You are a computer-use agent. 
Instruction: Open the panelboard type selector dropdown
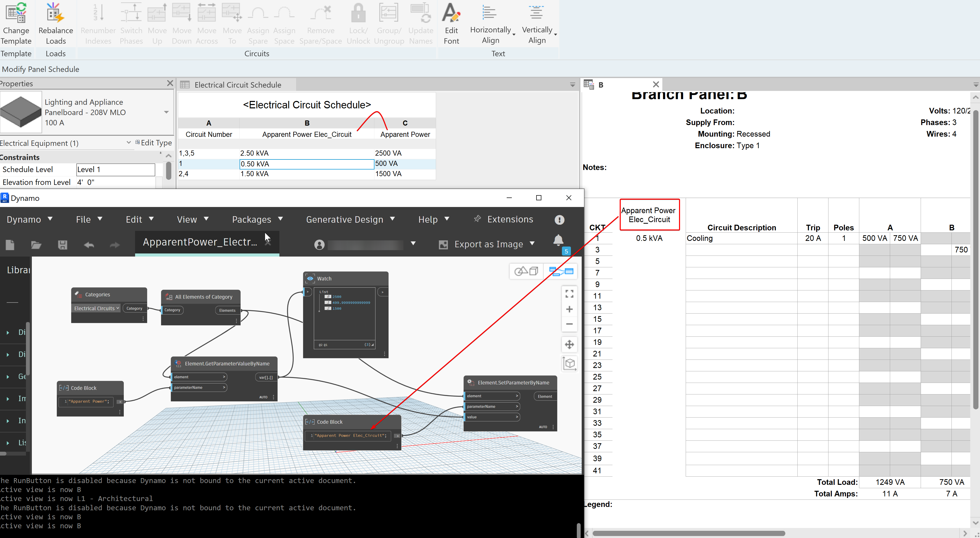[166, 112]
